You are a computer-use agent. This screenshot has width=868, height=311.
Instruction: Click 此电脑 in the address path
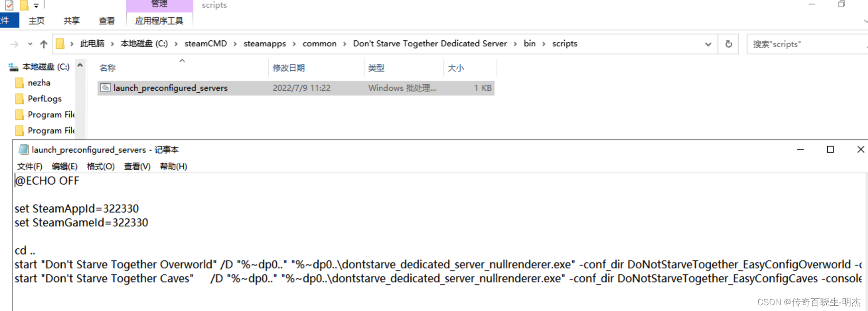(92, 44)
